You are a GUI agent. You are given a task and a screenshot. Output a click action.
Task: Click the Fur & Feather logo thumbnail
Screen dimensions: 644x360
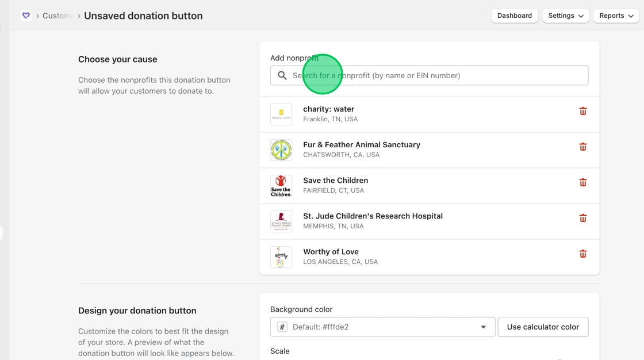click(x=281, y=150)
